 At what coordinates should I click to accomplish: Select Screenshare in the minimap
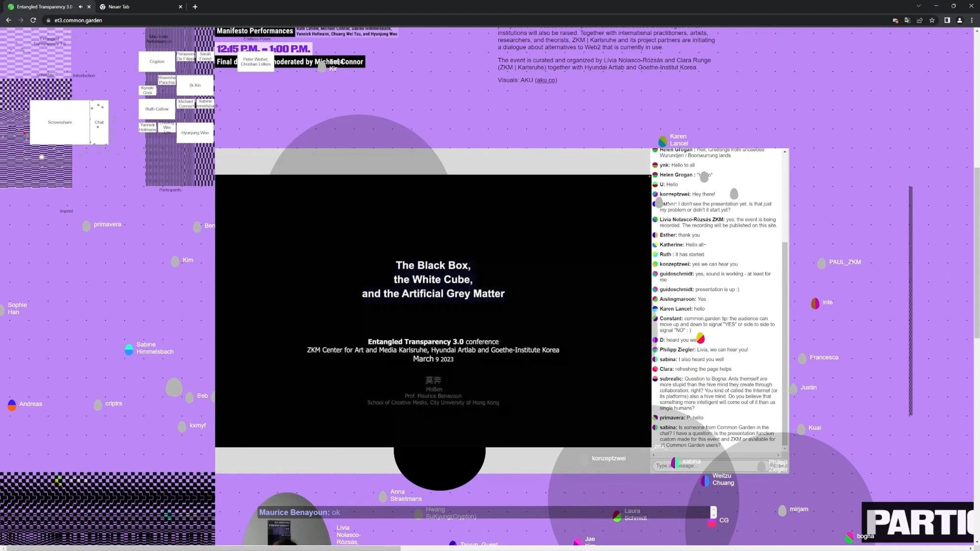60,122
